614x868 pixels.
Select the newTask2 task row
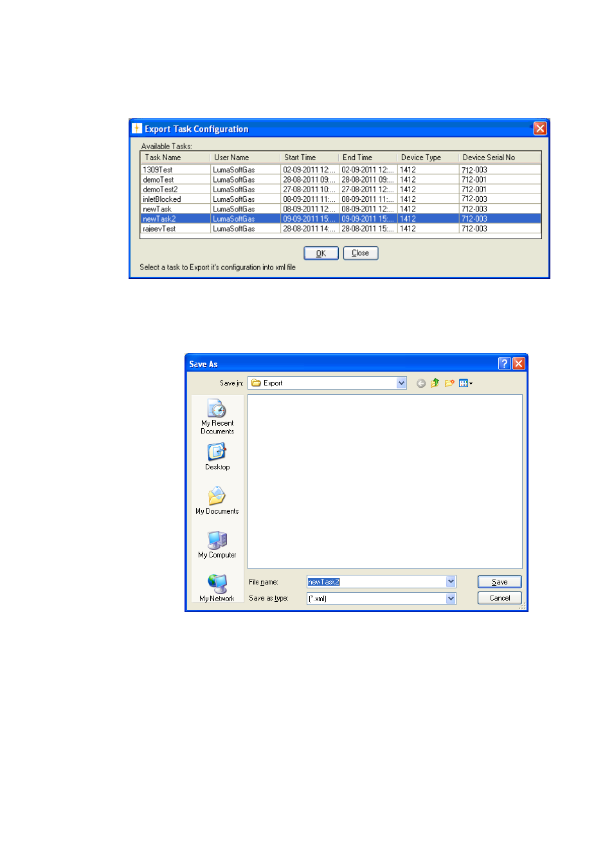[x=341, y=219]
